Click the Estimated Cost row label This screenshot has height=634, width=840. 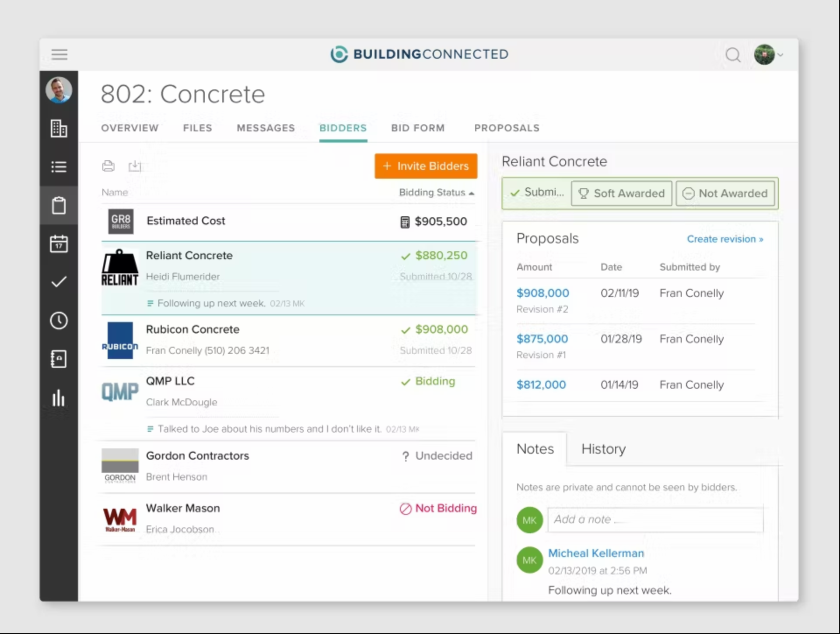pyautogui.click(x=186, y=221)
